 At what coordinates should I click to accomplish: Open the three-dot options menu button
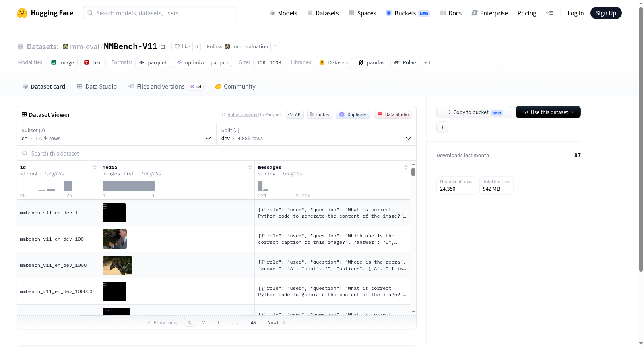click(x=442, y=127)
